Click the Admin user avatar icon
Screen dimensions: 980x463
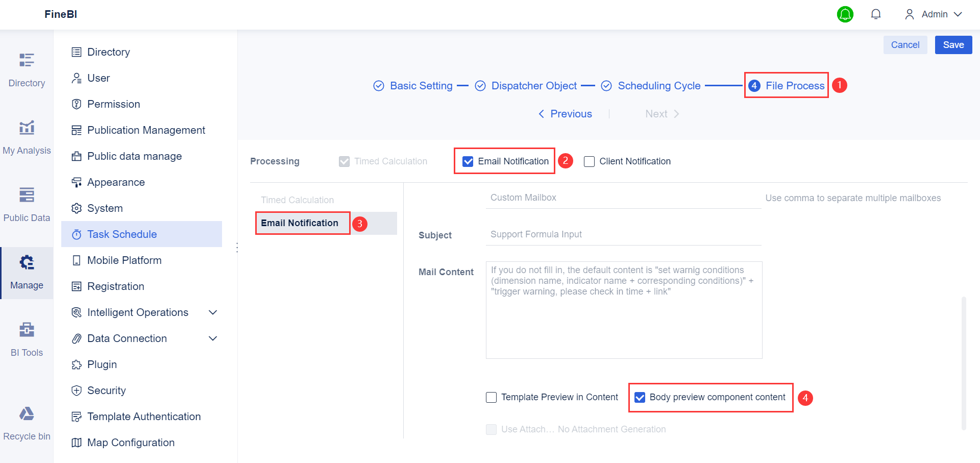tap(909, 14)
